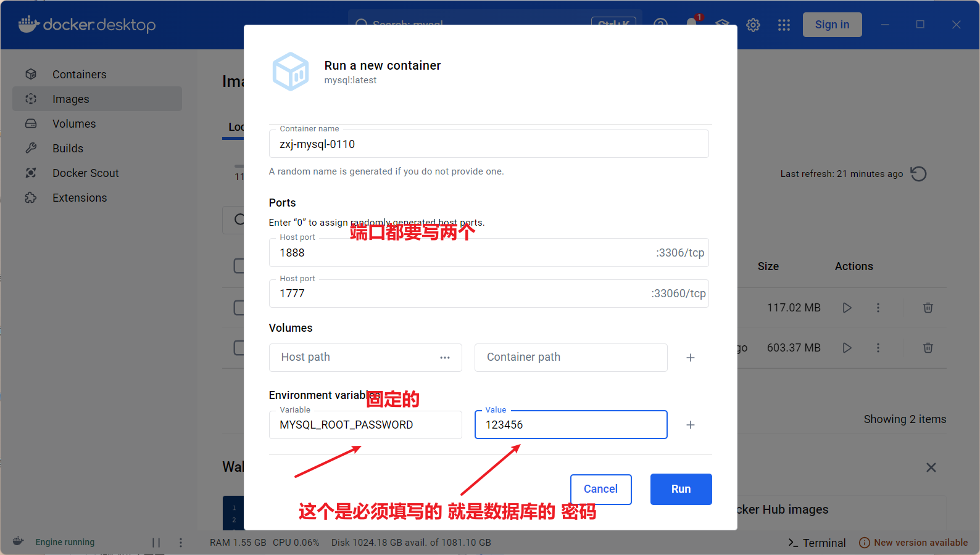980x555 pixels.
Task: Run the 603.37 MB image
Action: click(847, 348)
